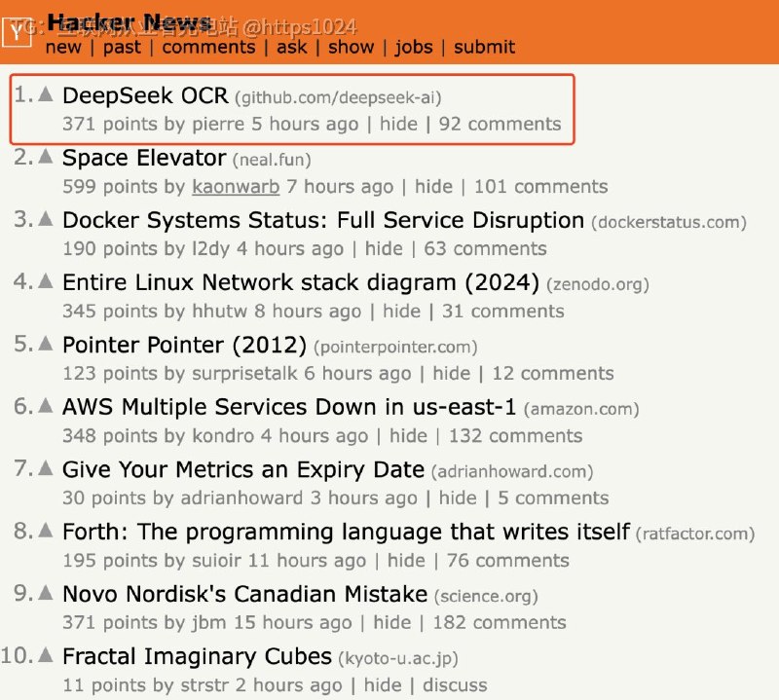
Task: Visit the zenodo.org domain link
Action: click(598, 284)
